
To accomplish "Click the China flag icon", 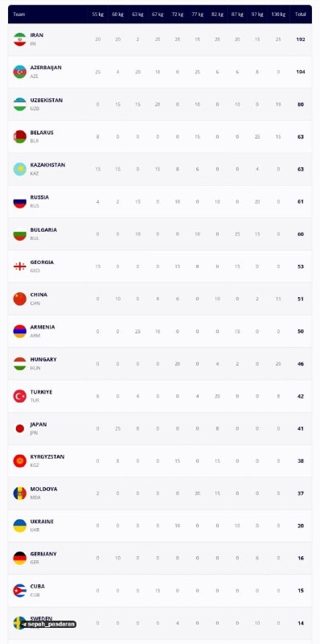I will (x=19, y=299).
